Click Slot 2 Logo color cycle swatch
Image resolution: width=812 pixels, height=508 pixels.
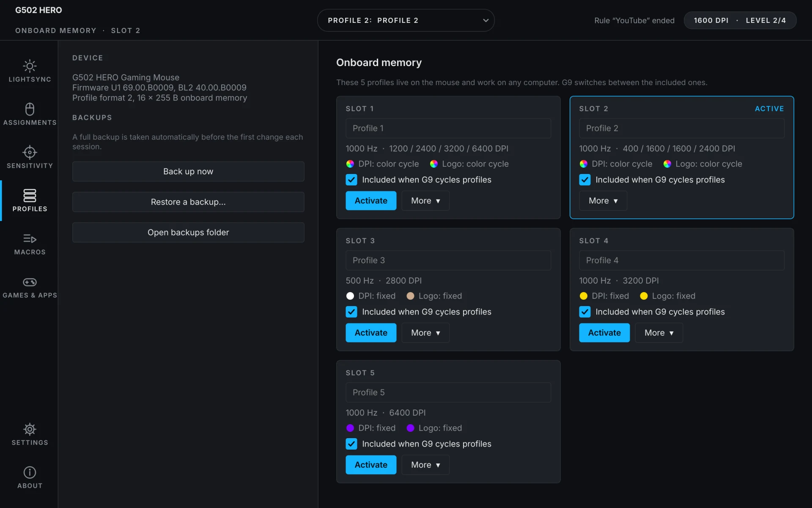point(667,164)
